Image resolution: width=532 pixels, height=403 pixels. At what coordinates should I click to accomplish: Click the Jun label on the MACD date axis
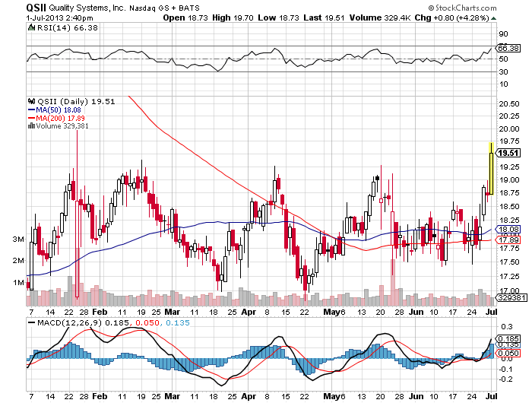point(416,396)
